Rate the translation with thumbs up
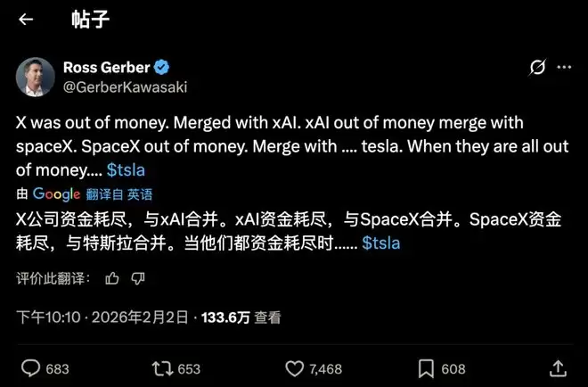588x387 pixels. (111, 278)
